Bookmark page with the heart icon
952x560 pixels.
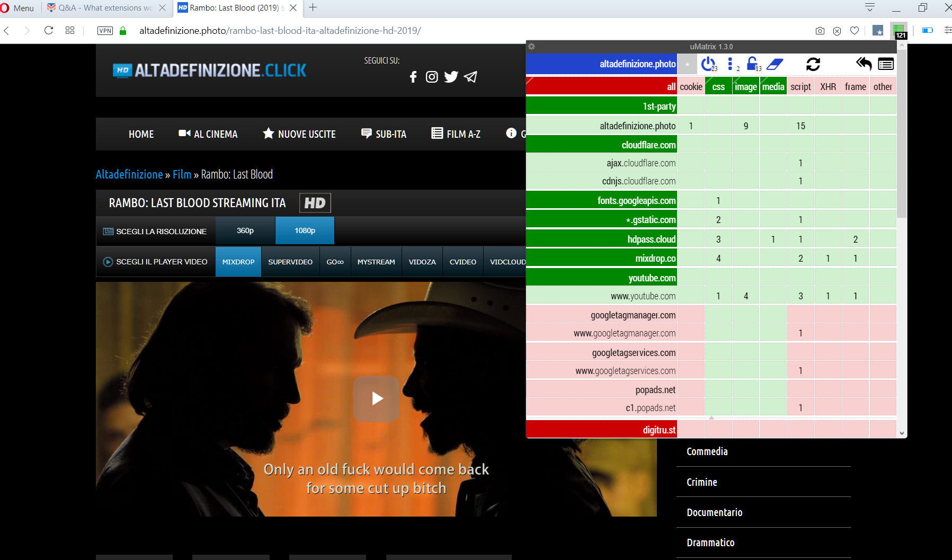[855, 31]
